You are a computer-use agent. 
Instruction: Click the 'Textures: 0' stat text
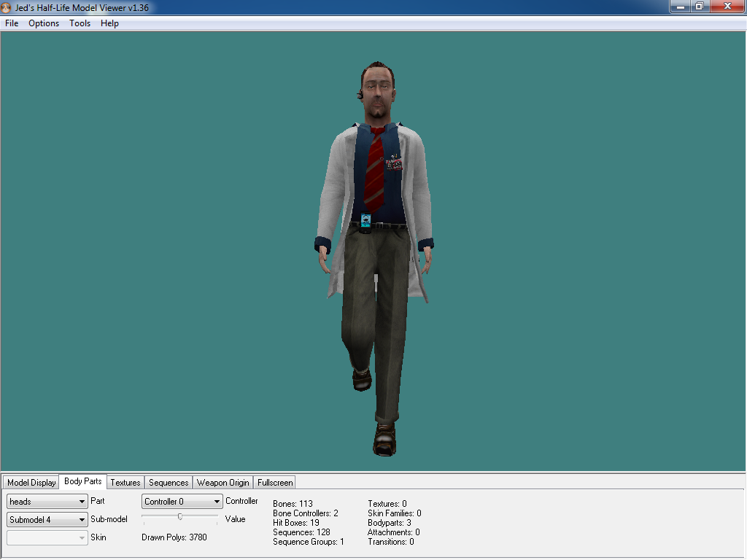pos(387,503)
